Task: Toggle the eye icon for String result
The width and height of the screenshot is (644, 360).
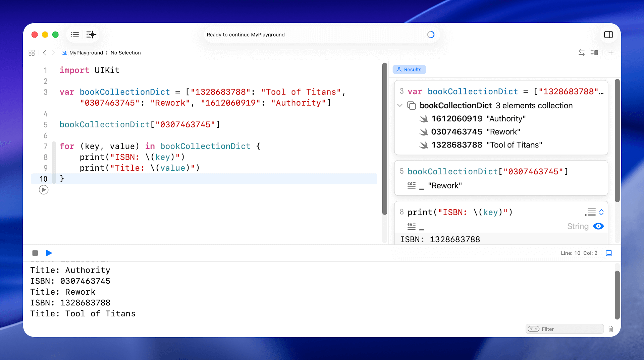Action: (x=598, y=226)
